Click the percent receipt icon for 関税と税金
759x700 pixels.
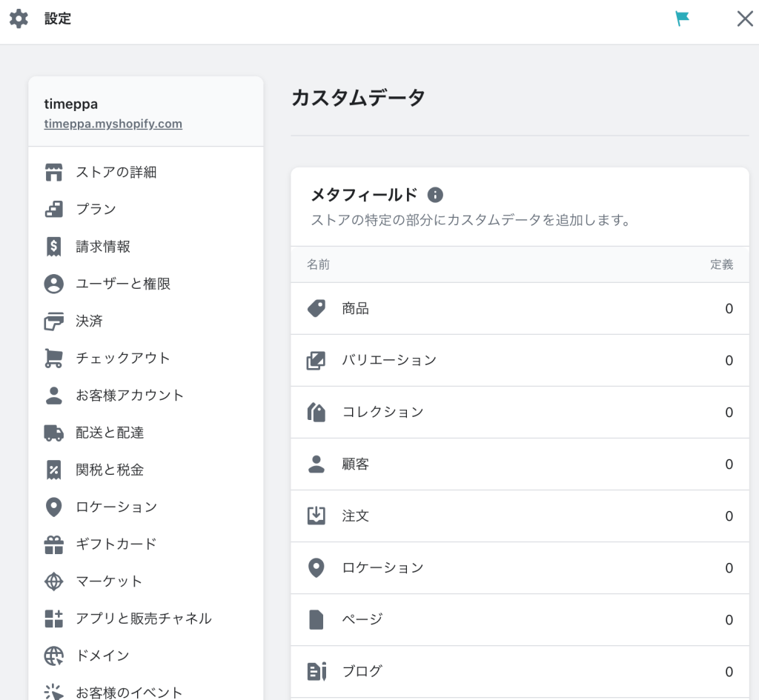[53, 470]
